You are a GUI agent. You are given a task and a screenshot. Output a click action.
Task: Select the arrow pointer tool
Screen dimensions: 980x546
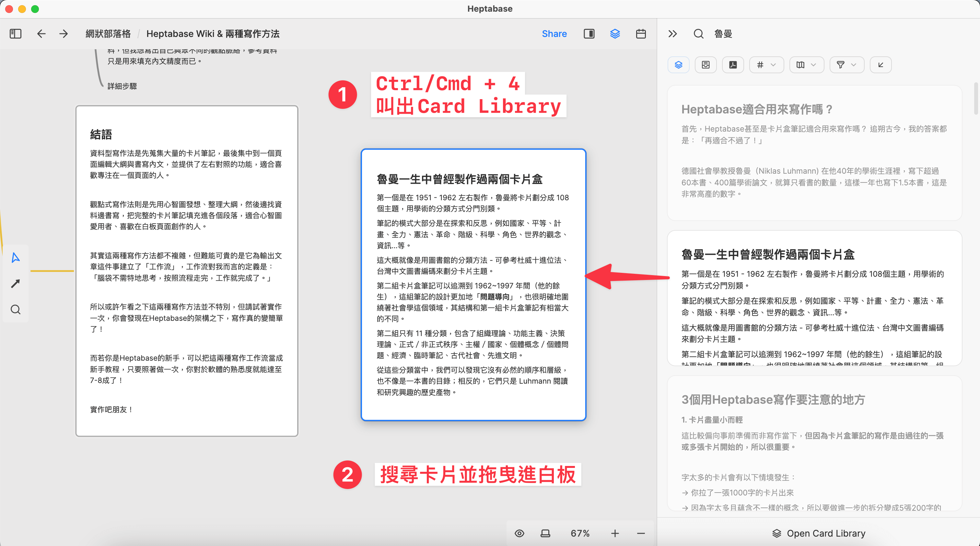click(x=16, y=258)
